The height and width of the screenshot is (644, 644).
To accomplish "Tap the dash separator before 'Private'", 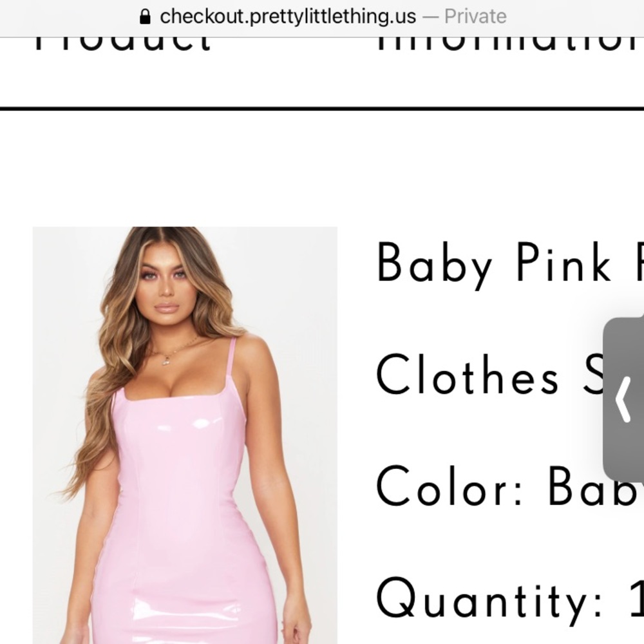I will (430, 17).
